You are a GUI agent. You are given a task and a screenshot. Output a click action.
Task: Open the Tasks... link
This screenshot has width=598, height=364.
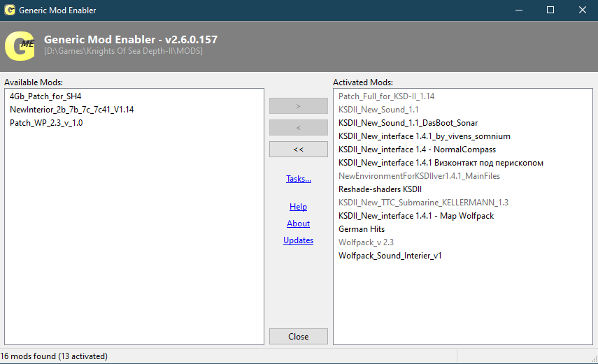[299, 179]
